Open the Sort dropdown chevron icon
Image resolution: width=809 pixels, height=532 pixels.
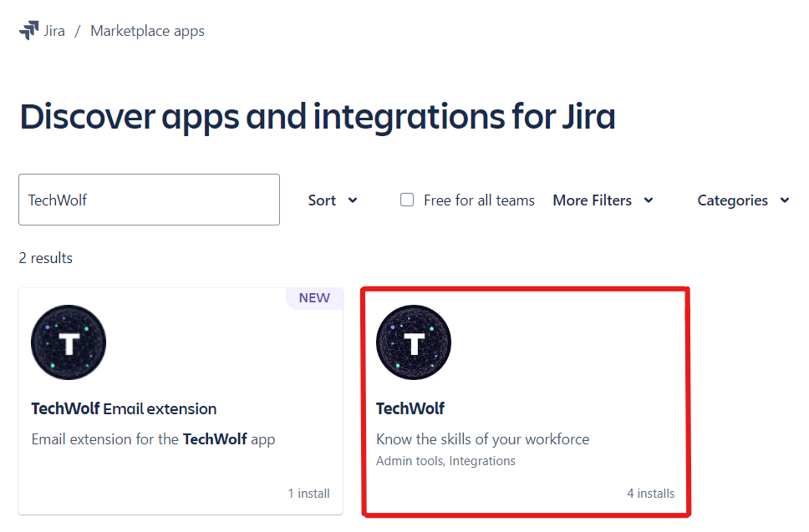[x=354, y=200]
